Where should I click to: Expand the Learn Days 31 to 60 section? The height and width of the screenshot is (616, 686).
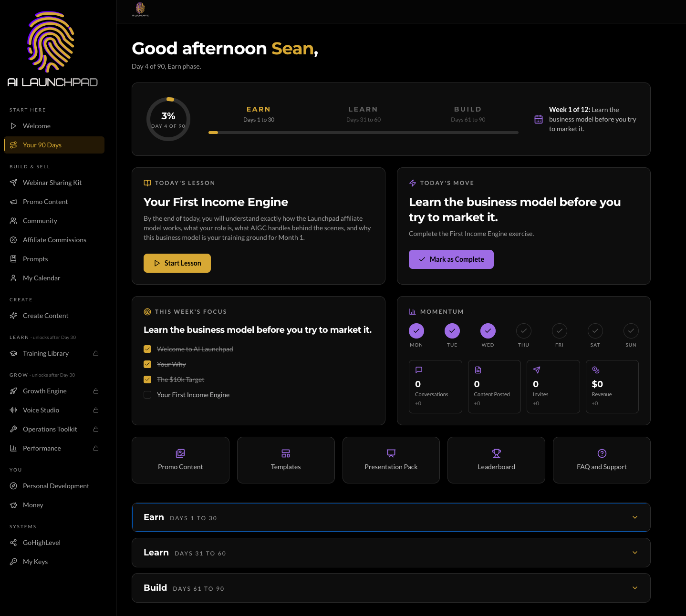pyautogui.click(x=391, y=553)
